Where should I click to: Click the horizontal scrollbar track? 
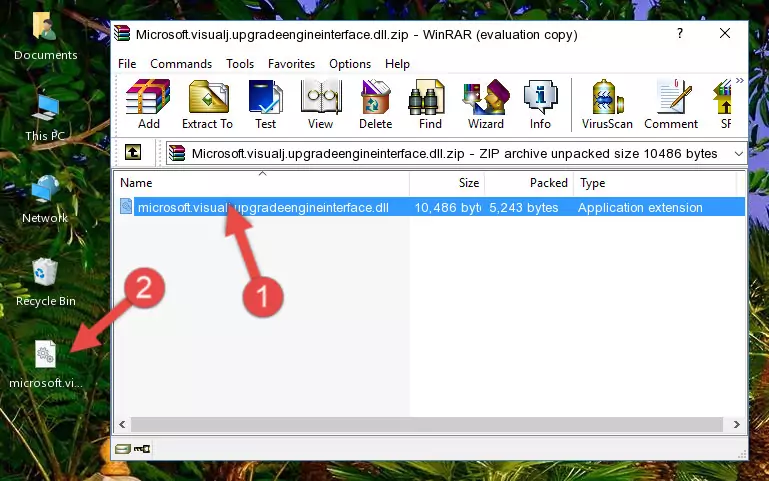[427, 425]
